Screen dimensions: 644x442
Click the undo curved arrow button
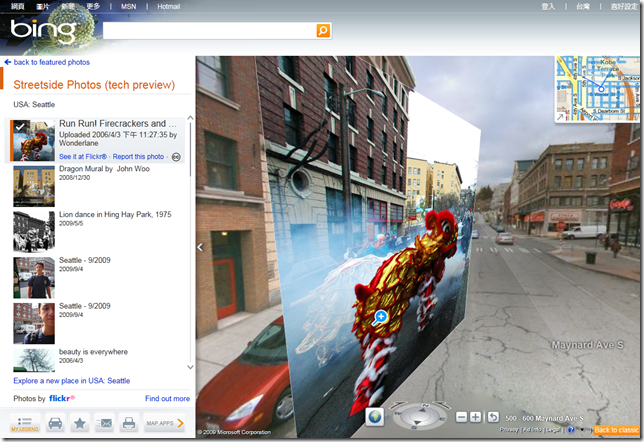click(493, 417)
